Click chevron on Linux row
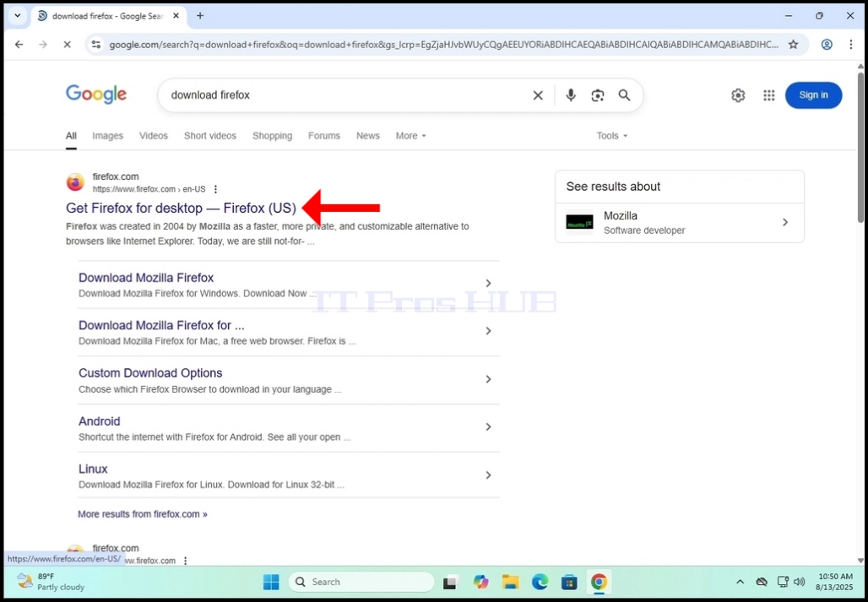 coord(488,475)
